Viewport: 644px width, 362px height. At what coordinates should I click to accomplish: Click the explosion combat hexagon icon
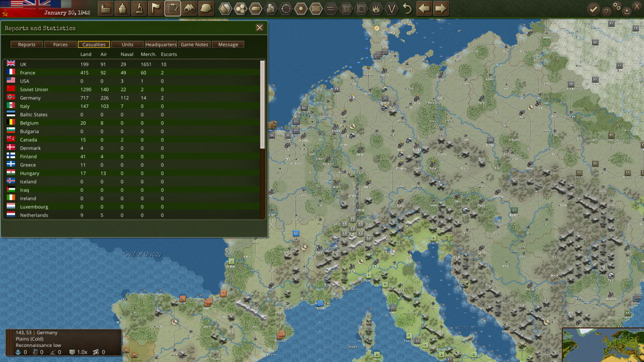point(377,8)
